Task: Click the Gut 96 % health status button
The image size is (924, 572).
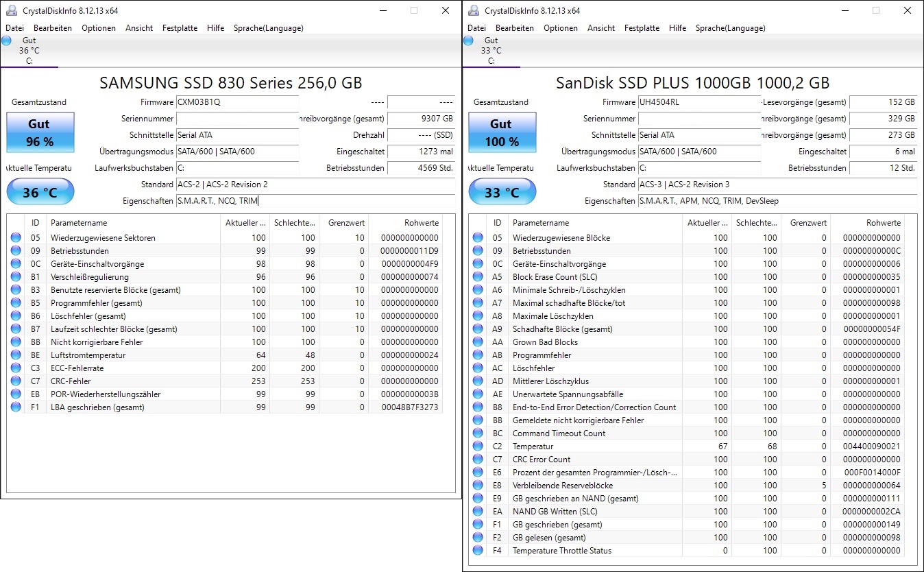Action: point(40,132)
